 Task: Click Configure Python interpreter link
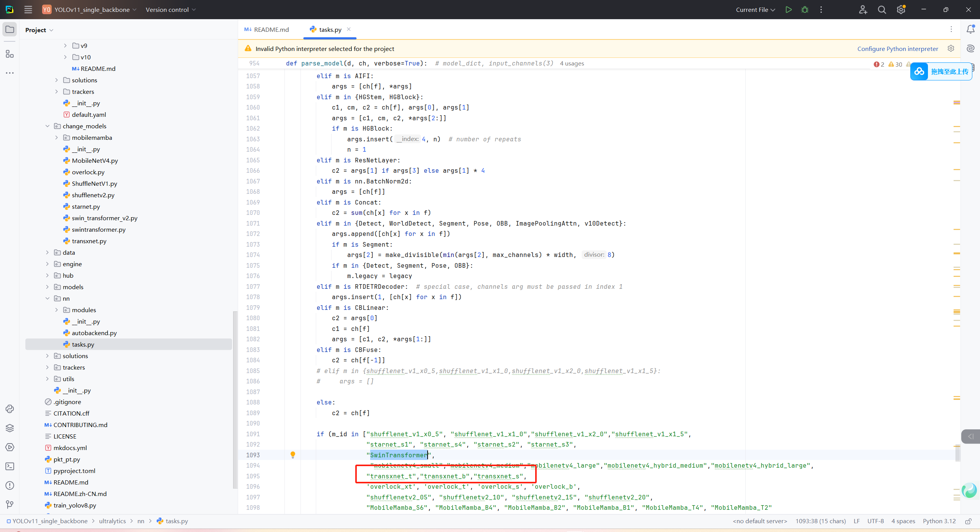(897, 49)
